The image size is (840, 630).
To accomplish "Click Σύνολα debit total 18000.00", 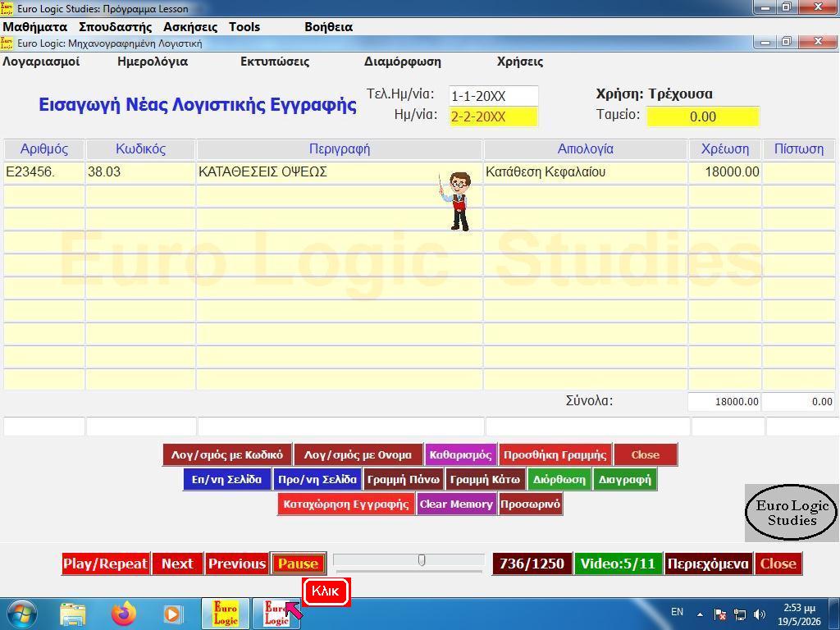I will 724,402.
